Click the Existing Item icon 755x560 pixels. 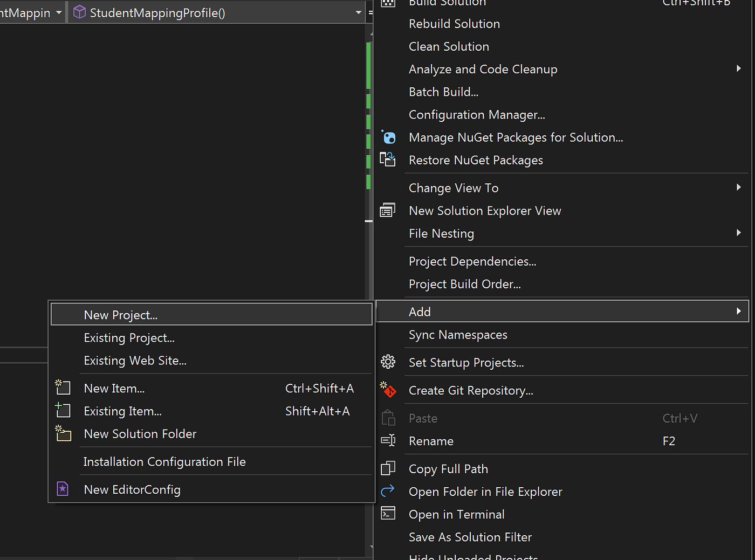coord(63,410)
